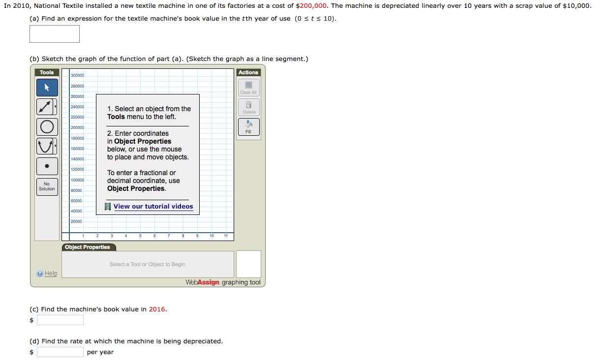Click the white preview box beside Object Properties
The image size is (607, 364).
[248, 264]
